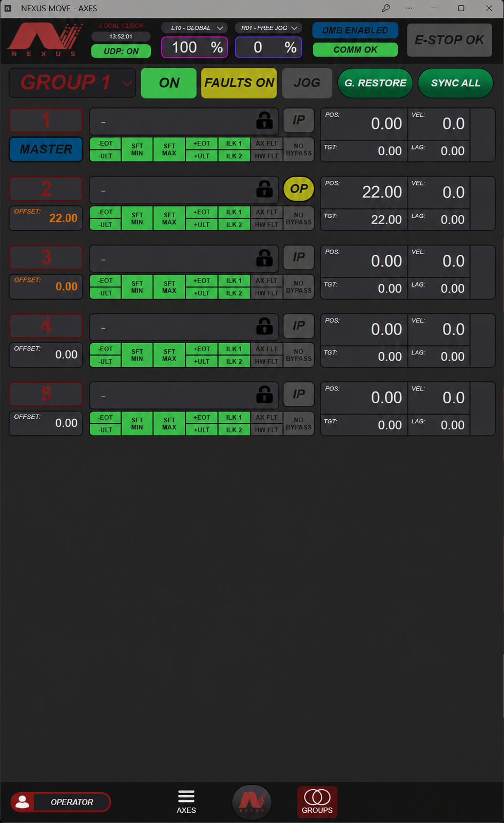Click the axis 1 name field

click(184, 121)
